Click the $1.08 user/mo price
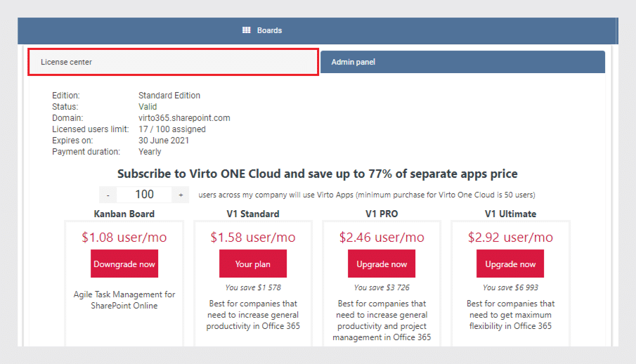Viewport: 636px width, 364px height. coord(124,237)
